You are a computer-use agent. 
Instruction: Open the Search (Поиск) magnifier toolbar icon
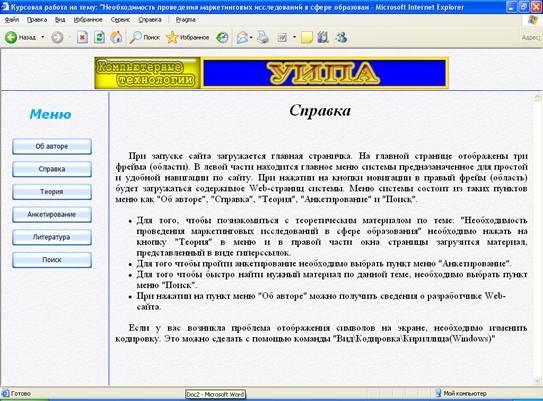click(x=135, y=37)
